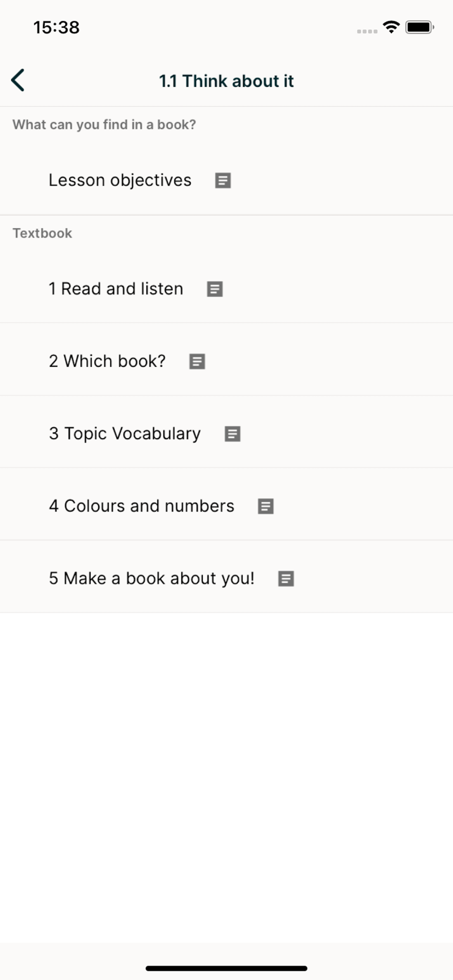The image size is (453, 980).
Task: Open 1 Read and listen
Action: [116, 289]
